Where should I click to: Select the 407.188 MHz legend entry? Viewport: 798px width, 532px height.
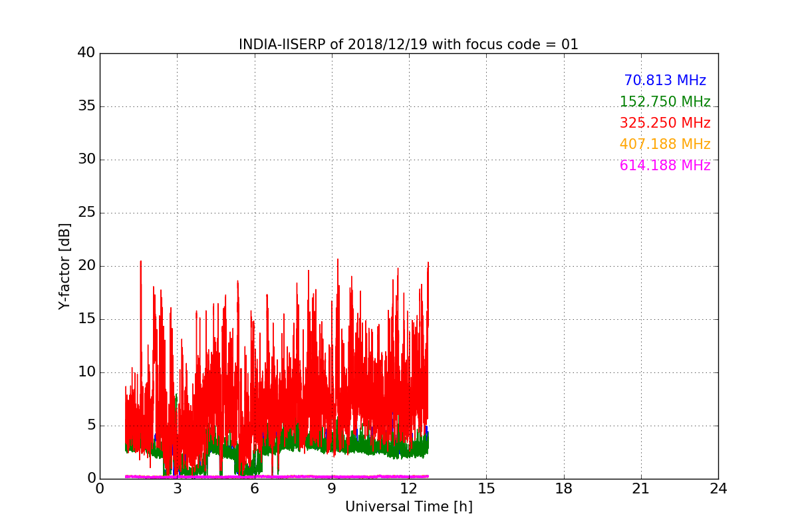665,144
